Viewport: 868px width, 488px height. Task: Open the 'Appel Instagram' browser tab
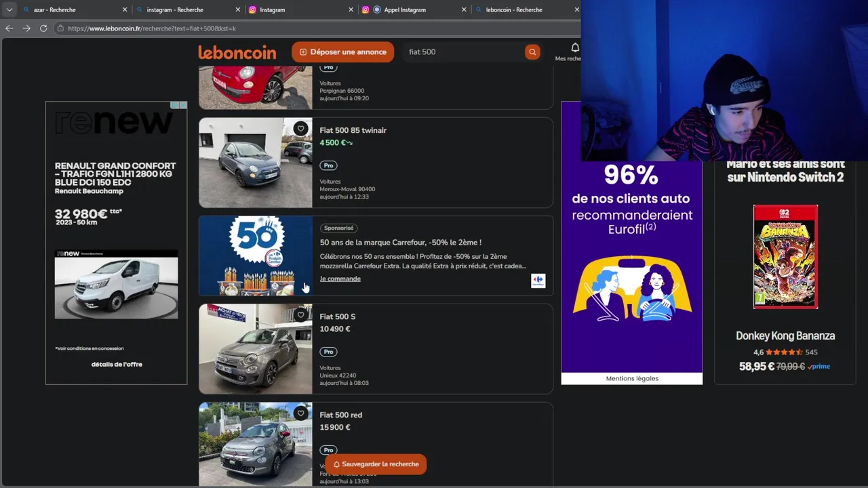(x=406, y=9)
